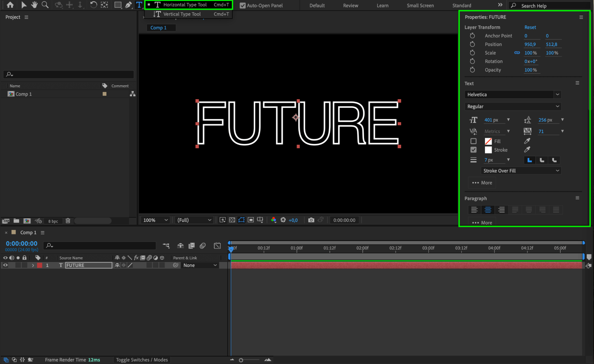Hide the FUTURE layer eye icon
Image resolution: width=594 pixels, height=364 pixels.
pyautogui.click(x=5, y=265)
